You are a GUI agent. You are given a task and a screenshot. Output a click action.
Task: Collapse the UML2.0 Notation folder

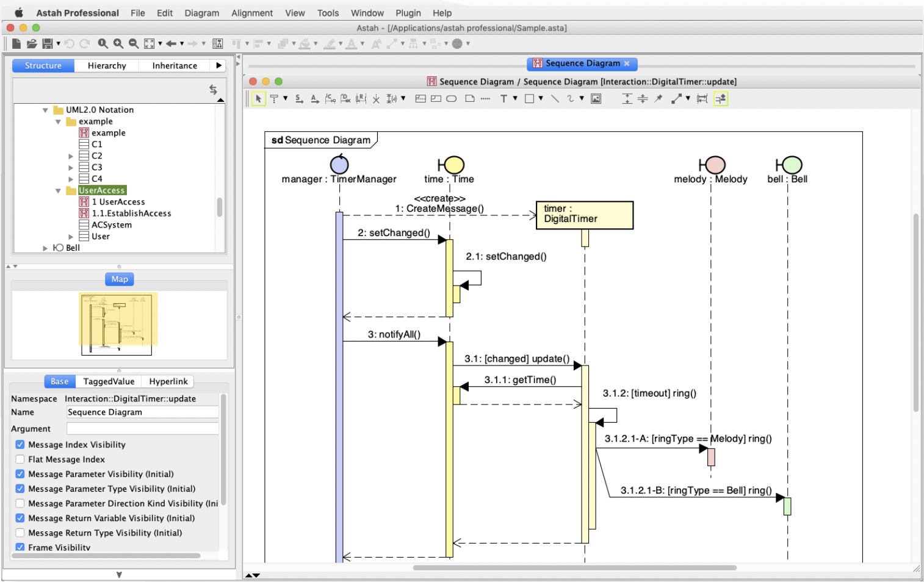pyautogui.click(x=45, y=110)
